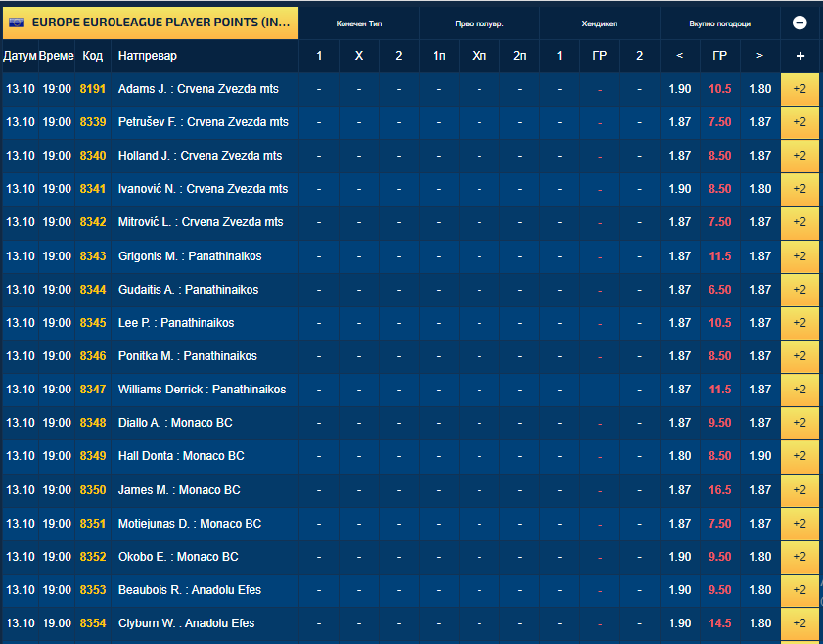Pick under 1.90 odds for Adams J.
Viewport: 823px width, 644px height.
(x=680, y=89)
